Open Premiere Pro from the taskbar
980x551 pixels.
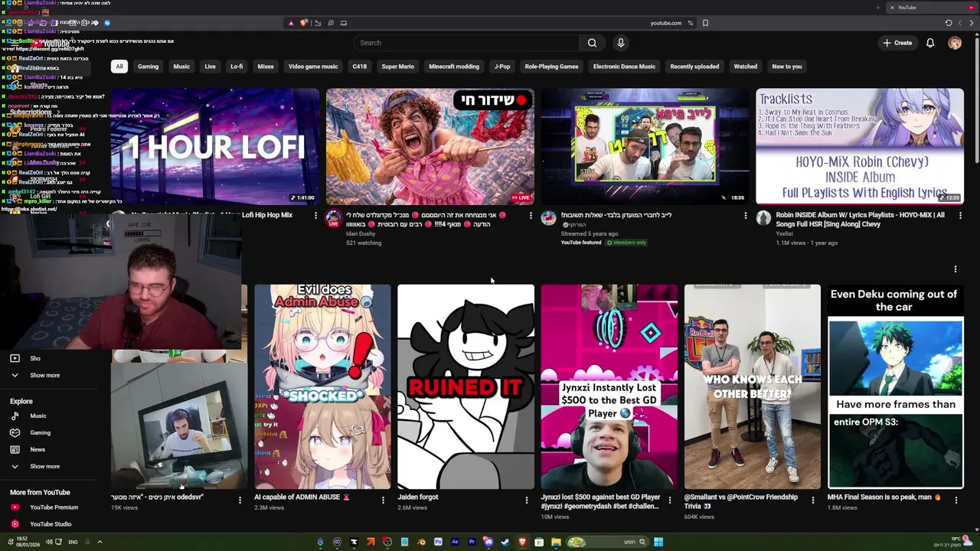(x=472, y=542)
